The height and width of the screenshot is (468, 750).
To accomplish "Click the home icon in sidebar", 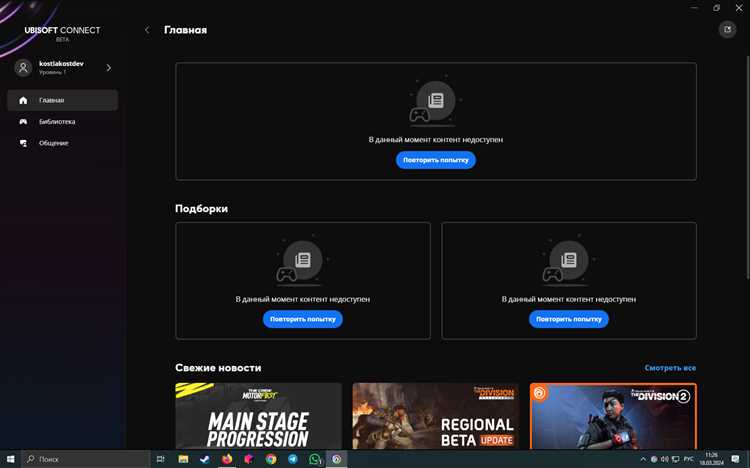I will coord(23,100).
